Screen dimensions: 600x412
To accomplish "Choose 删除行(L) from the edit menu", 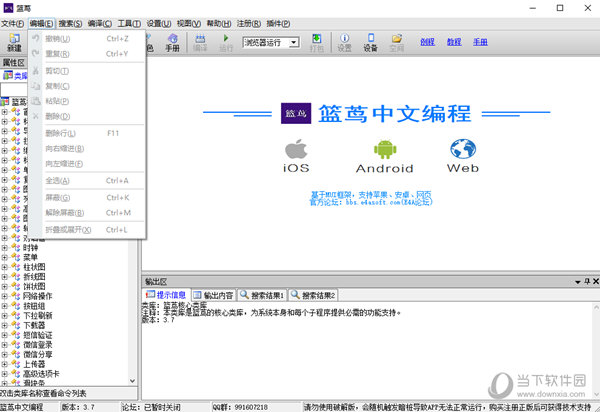I will coord(87,133).
